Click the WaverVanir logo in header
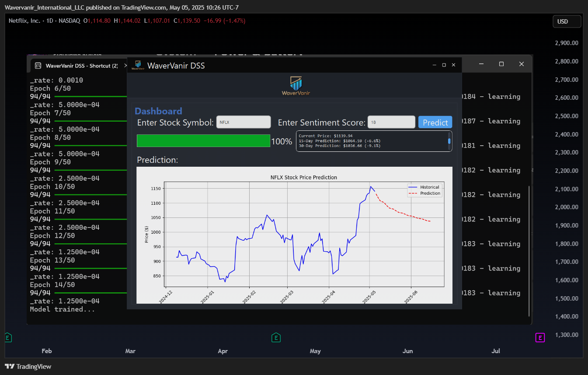Viewport: 588px width, 375px height. click(x=296, y=86)
